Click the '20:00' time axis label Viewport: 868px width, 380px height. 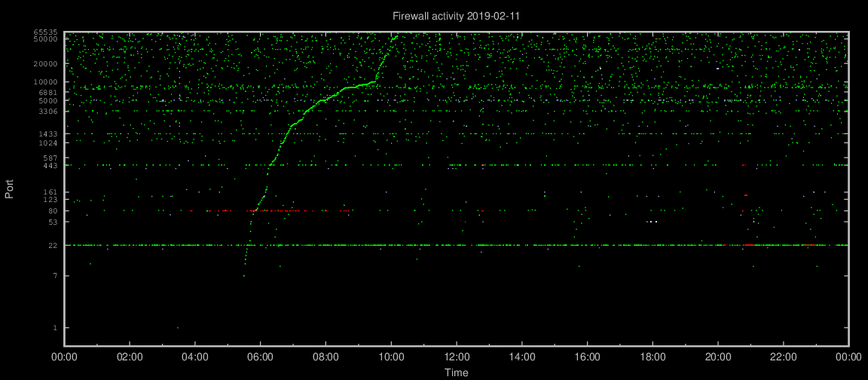coord(717,358)
